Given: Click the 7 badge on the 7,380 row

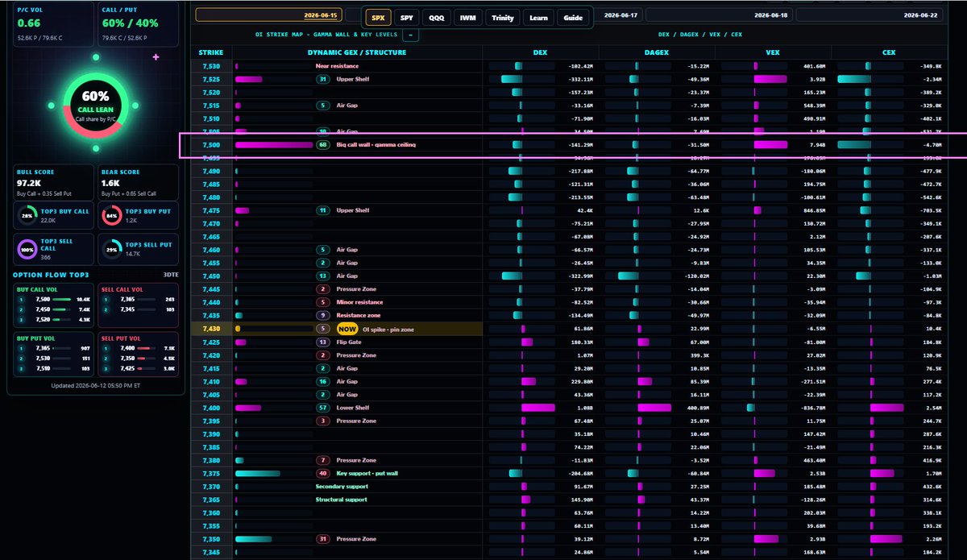Looking at the screenshot, I should [323, 460].
